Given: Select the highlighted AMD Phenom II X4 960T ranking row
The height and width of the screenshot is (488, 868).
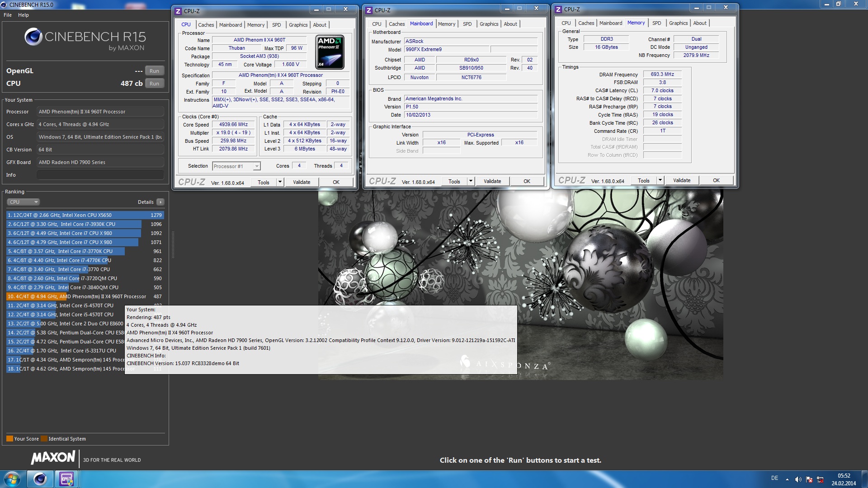Looking at the screenshot, I should point(85,296).
